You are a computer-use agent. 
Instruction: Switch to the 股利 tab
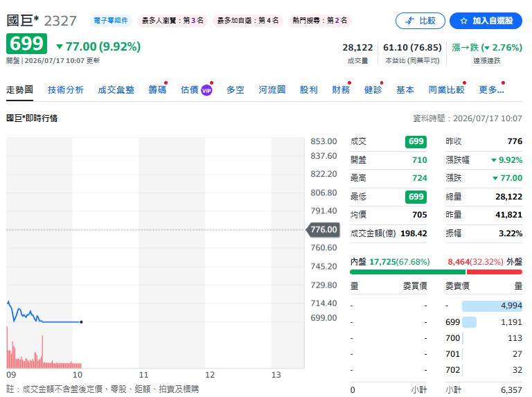pos(308,89)
